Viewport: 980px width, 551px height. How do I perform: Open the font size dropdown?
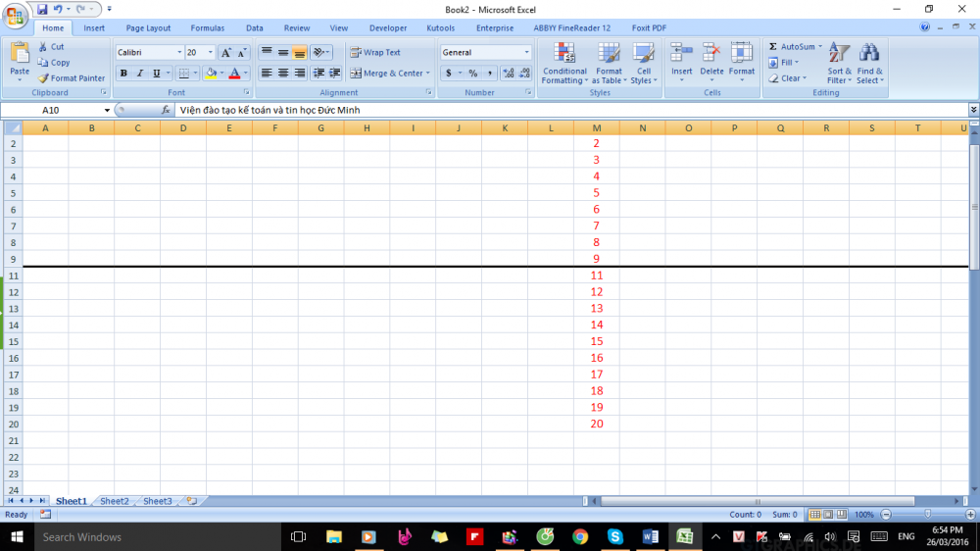[x=210, y=53]
